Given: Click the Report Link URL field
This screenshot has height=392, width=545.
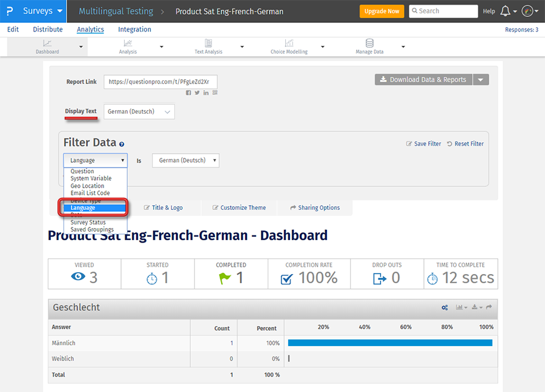Looking at the screenshot, I should coord(160,82).
